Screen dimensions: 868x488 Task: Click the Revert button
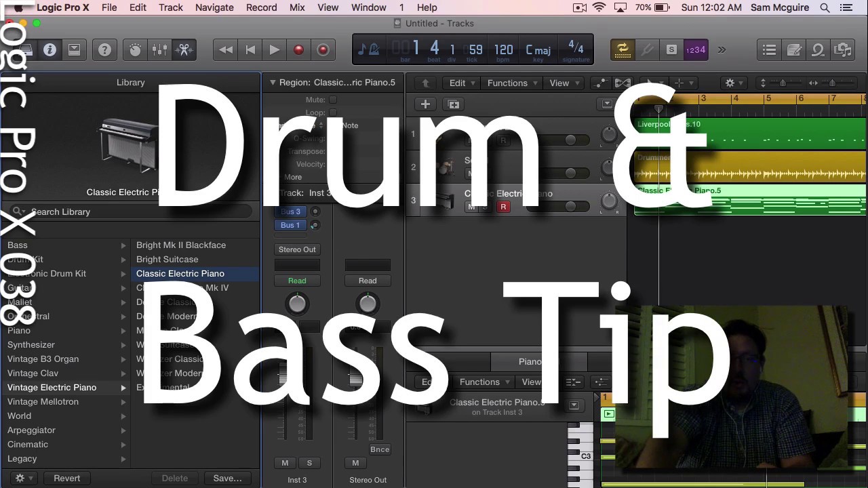(x=66, y=479)
